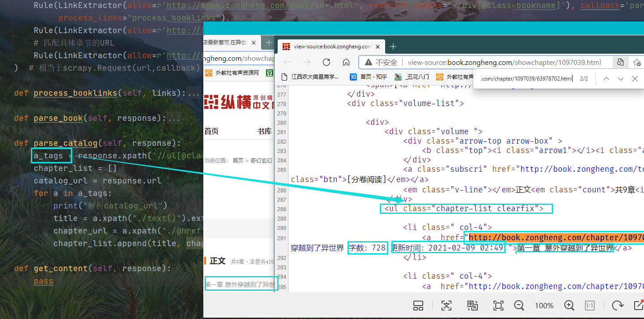644x319 pixels.
Task: Open new tab in the background browser window
Action: coord(269,43)
